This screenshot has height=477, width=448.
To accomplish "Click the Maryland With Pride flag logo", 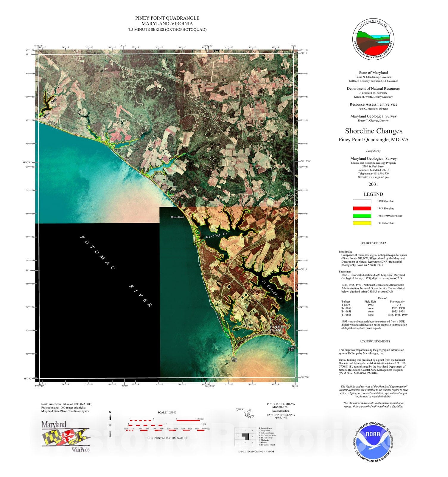I will pyautogui.click(x=66, y=437).
